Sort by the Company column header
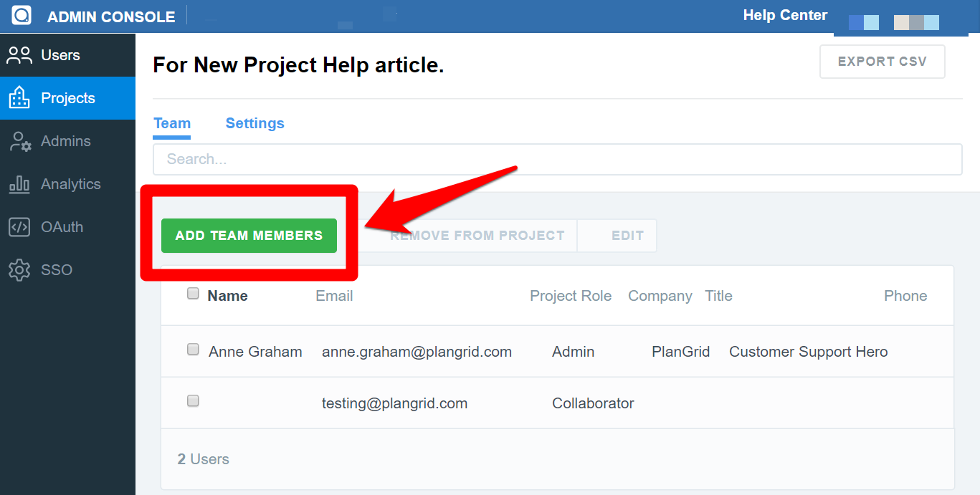The image size is (980, 495). click(x=660, y=296)
